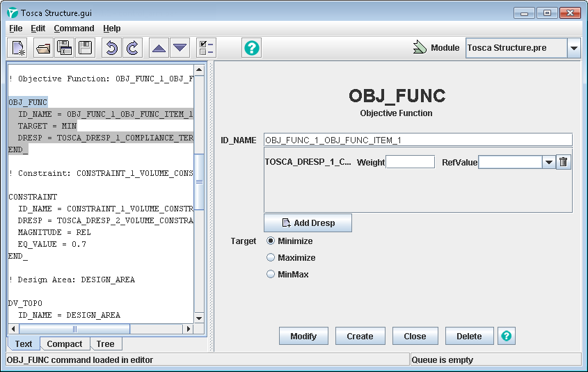
Task: Redo action with clockwise arrow icon
Action: [x=132, y=48]
